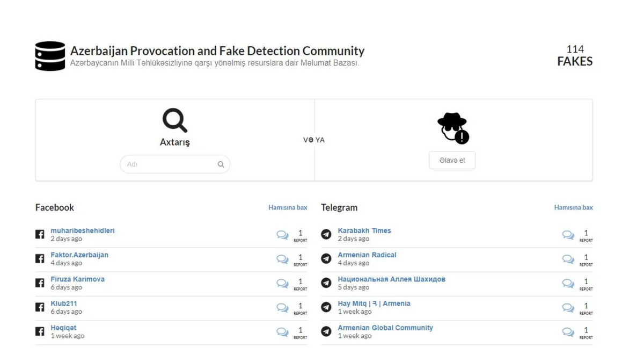This screenshot has height=361, width=644.
Task: Open the Həqiqət entry
Action: coord(63,328)
